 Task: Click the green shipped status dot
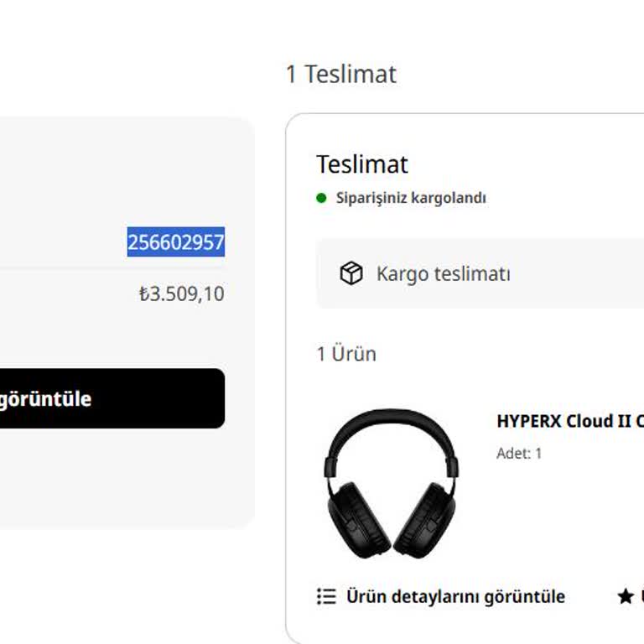pyautogui.click(x=321, y=198)
